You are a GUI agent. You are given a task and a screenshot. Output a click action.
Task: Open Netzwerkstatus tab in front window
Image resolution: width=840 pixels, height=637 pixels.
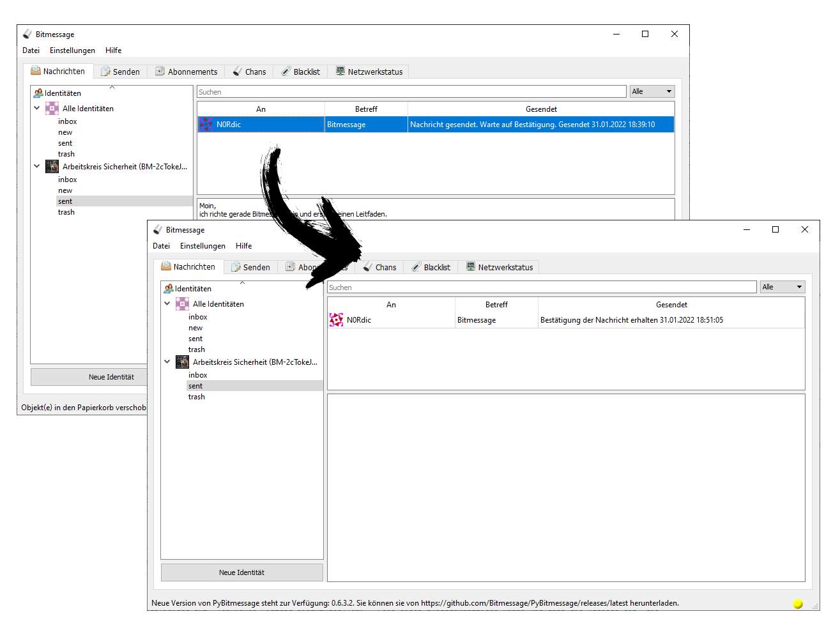point(500,268)
